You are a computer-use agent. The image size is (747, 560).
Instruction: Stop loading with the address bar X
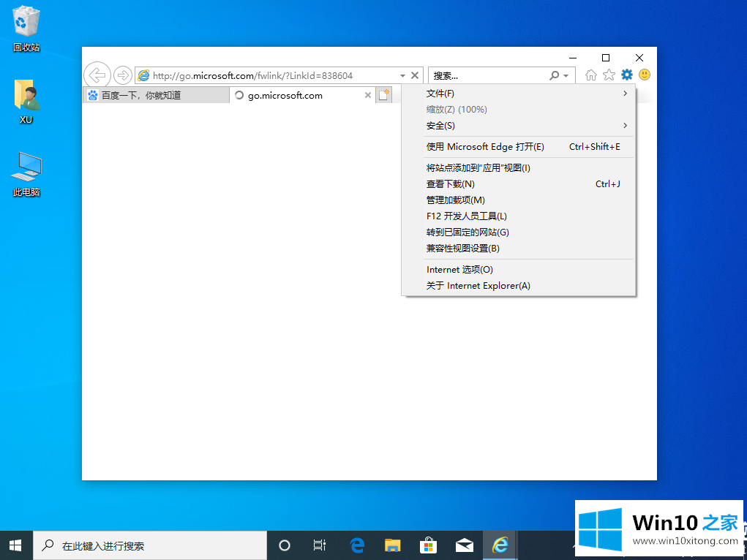(415, 75)
